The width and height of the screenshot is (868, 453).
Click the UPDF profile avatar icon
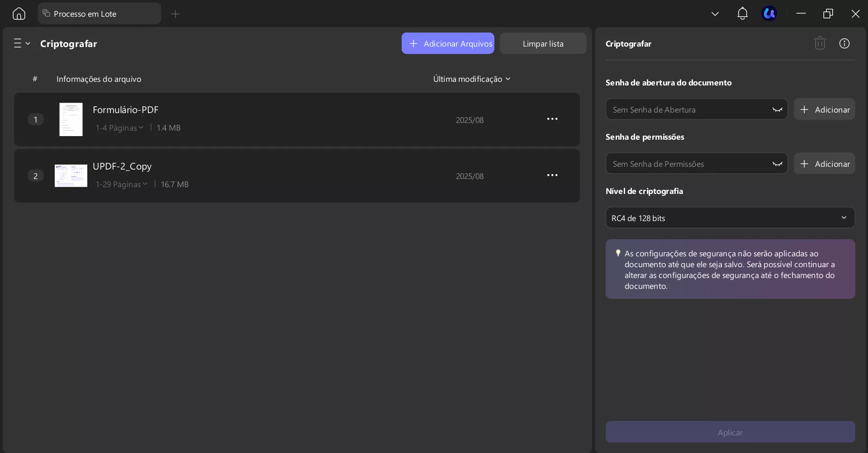pyautogui.click(x=769, y=14)
